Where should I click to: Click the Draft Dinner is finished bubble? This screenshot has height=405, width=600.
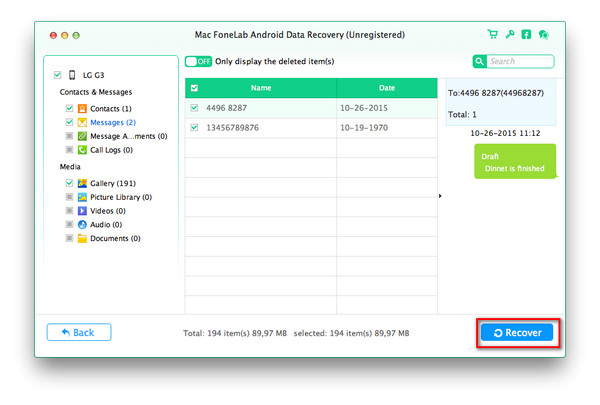(515, 162)
